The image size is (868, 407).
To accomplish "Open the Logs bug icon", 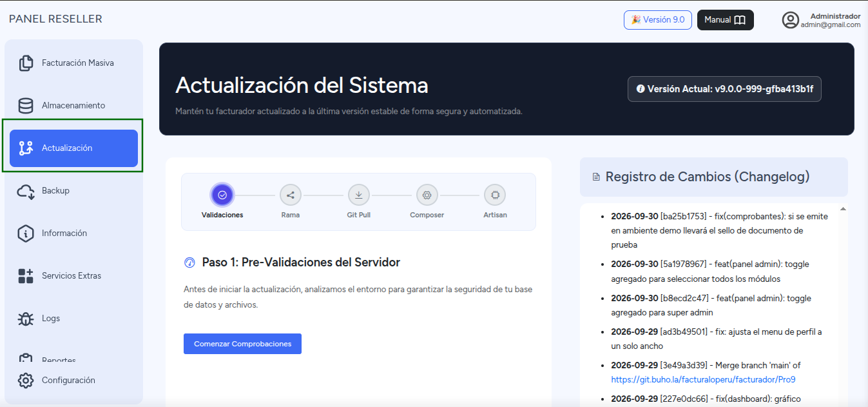I will (26, 319).
